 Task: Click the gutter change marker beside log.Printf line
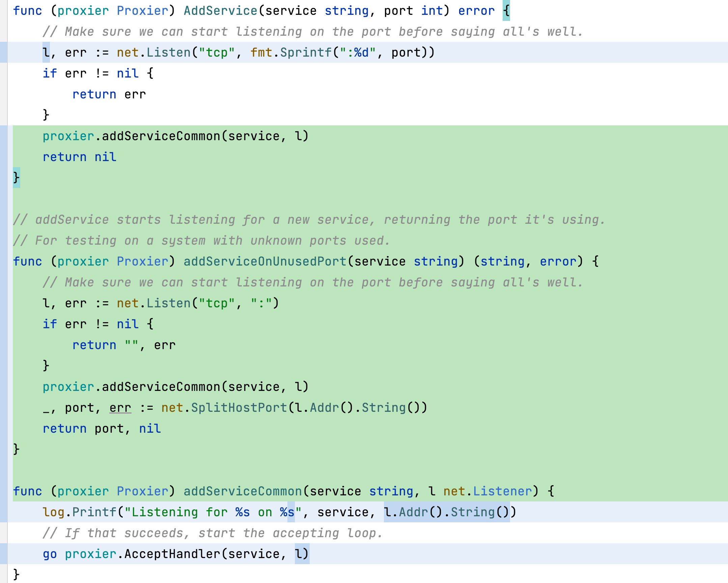click(x=3, y=513)
